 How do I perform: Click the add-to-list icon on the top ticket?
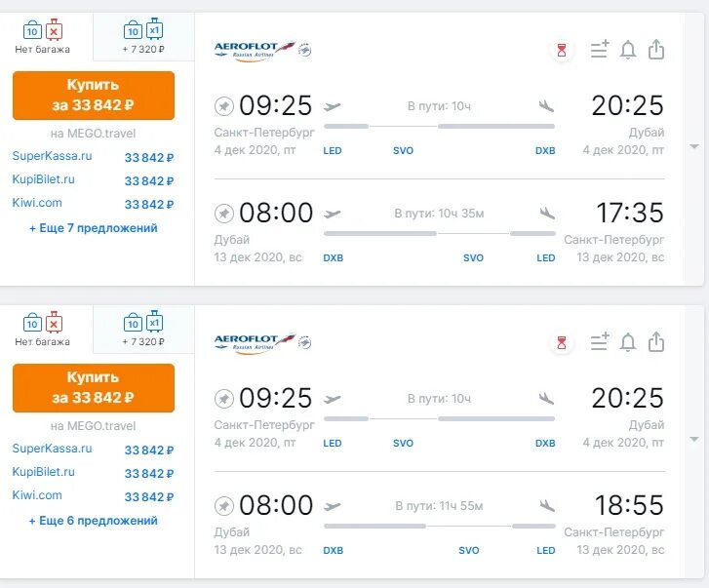tap(600, 50)
